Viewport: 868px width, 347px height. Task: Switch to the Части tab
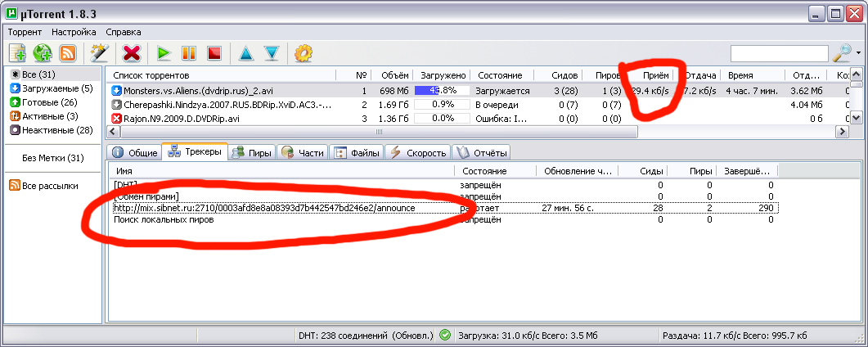click(x=302, y=153)
